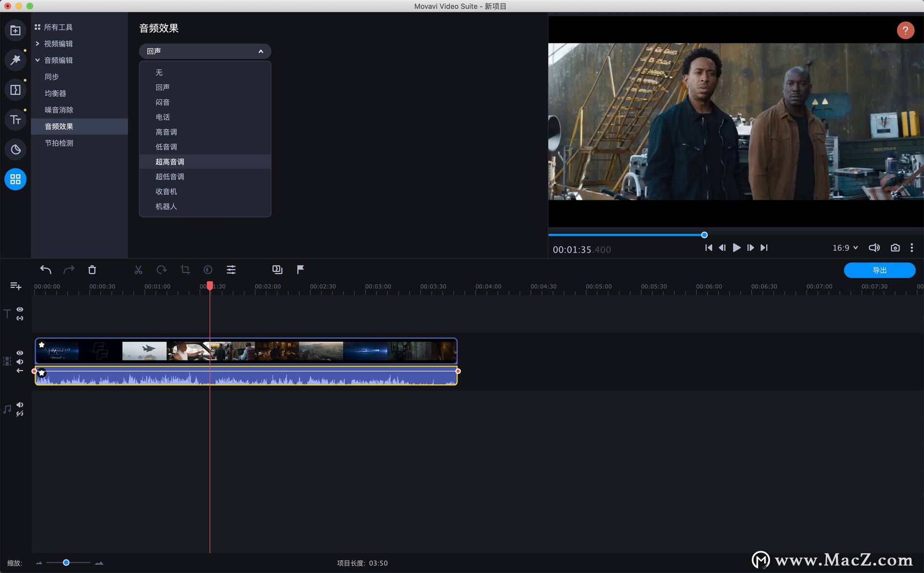
Task: Open color adjustments icon
Action: [208, 270]
